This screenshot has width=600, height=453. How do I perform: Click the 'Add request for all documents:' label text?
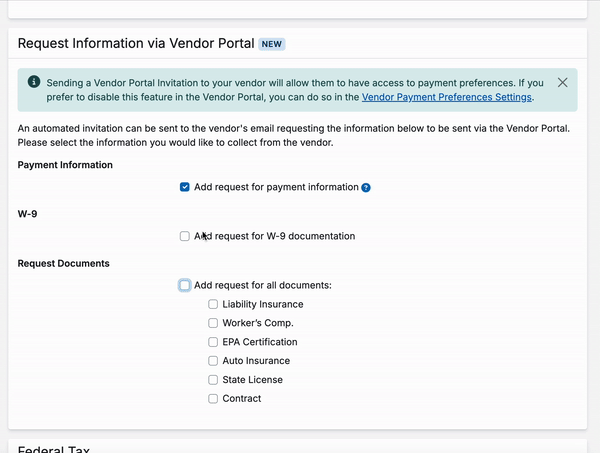(x=263, y=285)
